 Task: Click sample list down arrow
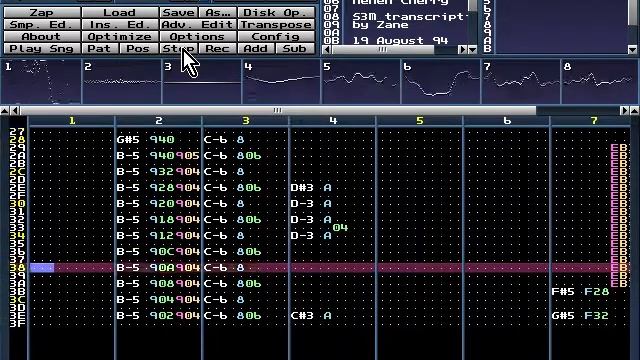click(632, 49)
